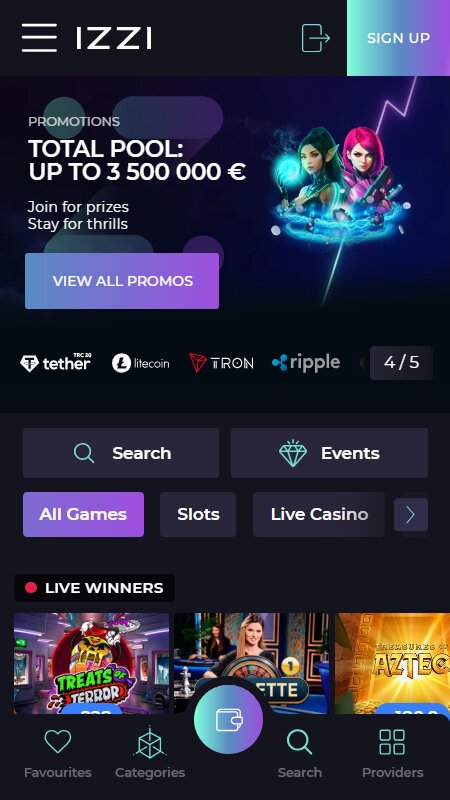The image size is (450, 800).
Task: Open the wallet button in bottom bar
Action: tap(229, 719)
